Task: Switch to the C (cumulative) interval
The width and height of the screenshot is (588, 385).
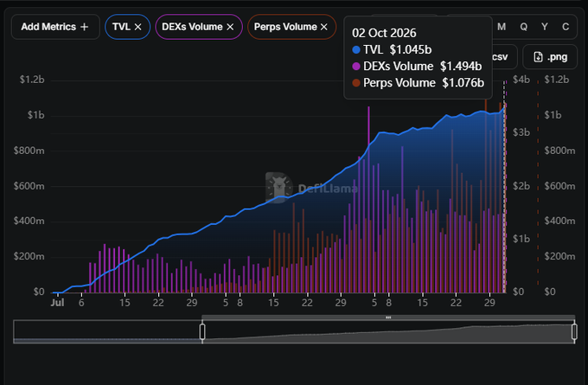Action: pos(566,27)
